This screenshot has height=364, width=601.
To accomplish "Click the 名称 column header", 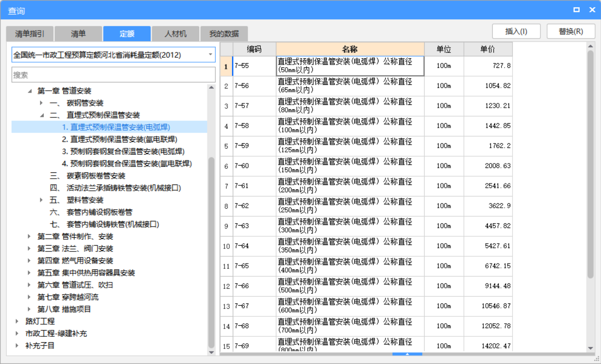I will tap(350, 49).
